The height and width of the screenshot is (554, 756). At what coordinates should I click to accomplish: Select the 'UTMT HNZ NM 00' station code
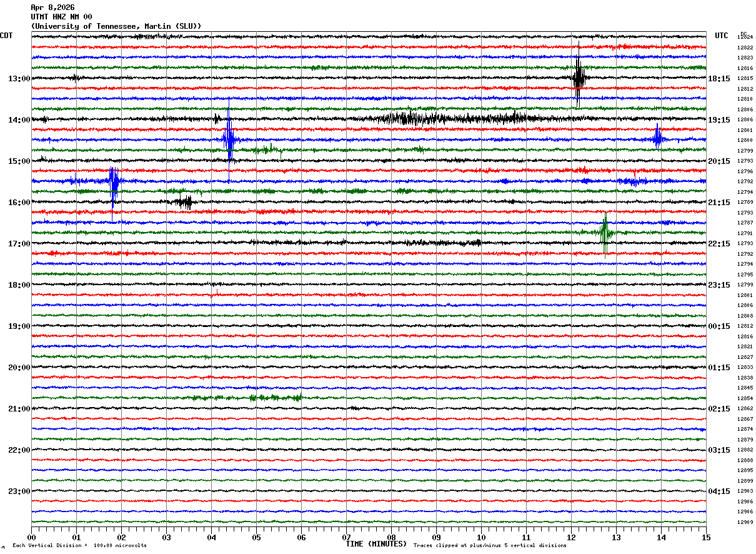[x=61, y=17]
